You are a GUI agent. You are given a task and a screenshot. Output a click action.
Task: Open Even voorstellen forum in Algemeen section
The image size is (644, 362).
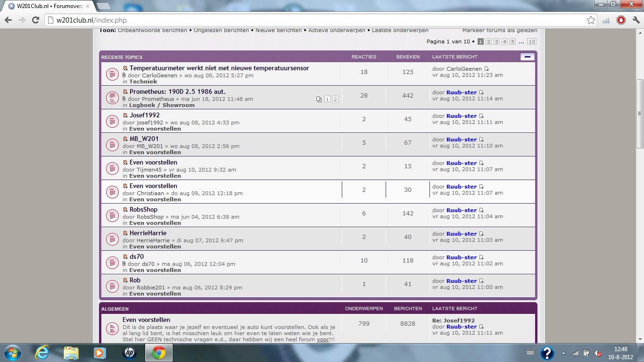click(146, 320)
